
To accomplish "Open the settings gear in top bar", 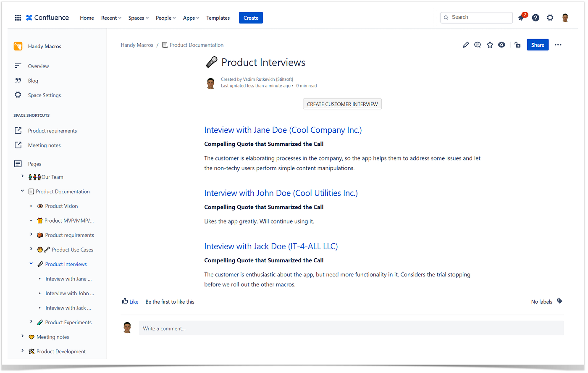I will tap(550, 18).
